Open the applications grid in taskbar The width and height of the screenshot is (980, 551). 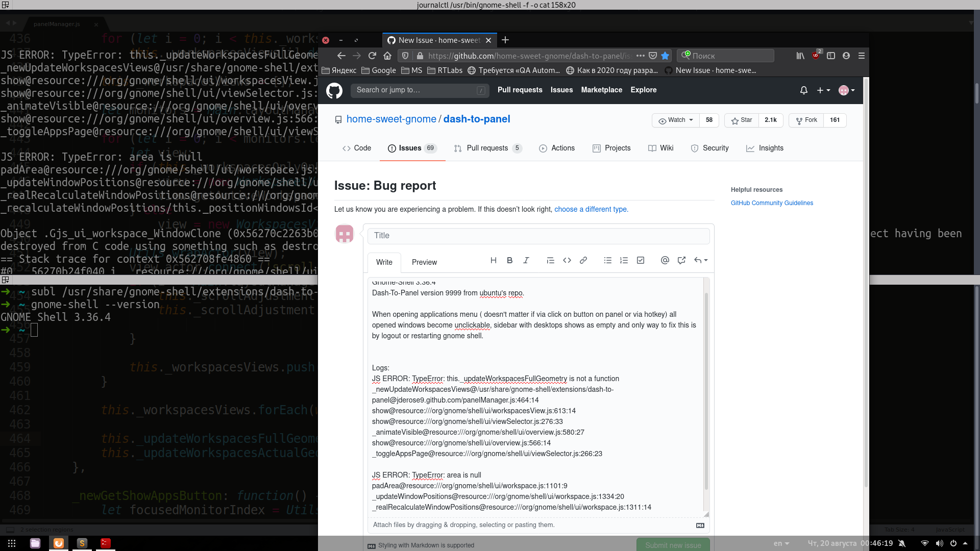coord(12,543)
